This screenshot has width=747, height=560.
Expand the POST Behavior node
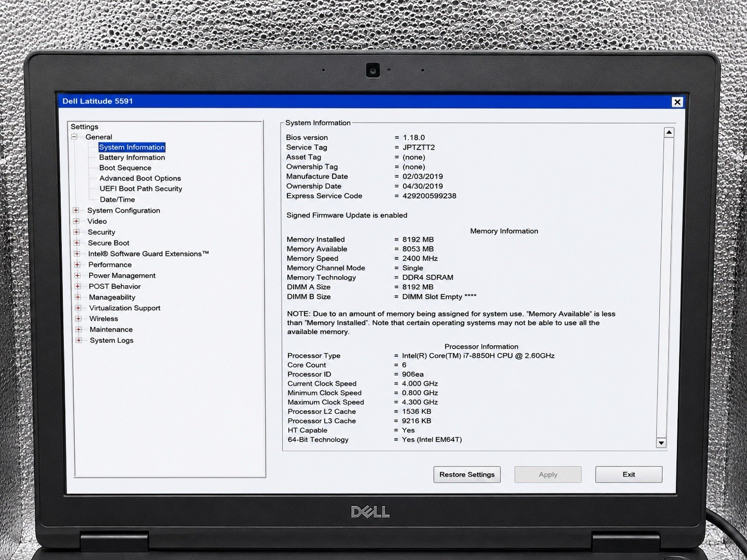pyautogui.click(x=78, y=286)
